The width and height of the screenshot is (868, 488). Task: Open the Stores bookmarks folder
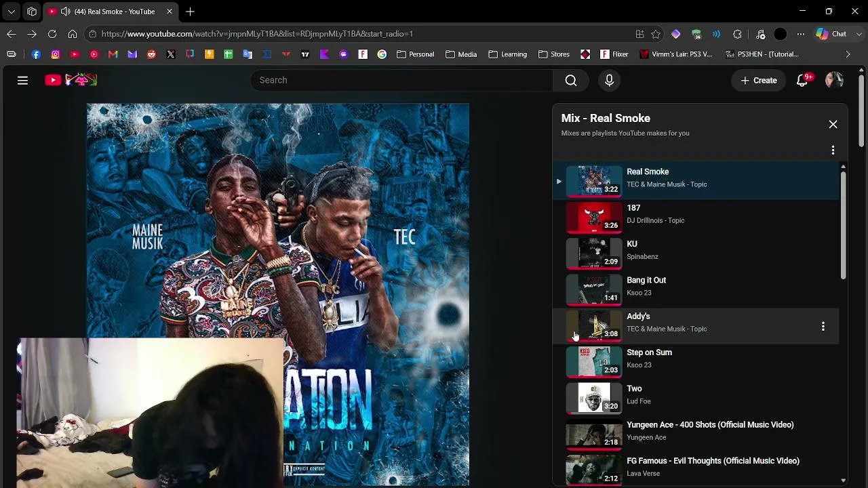click(554, 54)
